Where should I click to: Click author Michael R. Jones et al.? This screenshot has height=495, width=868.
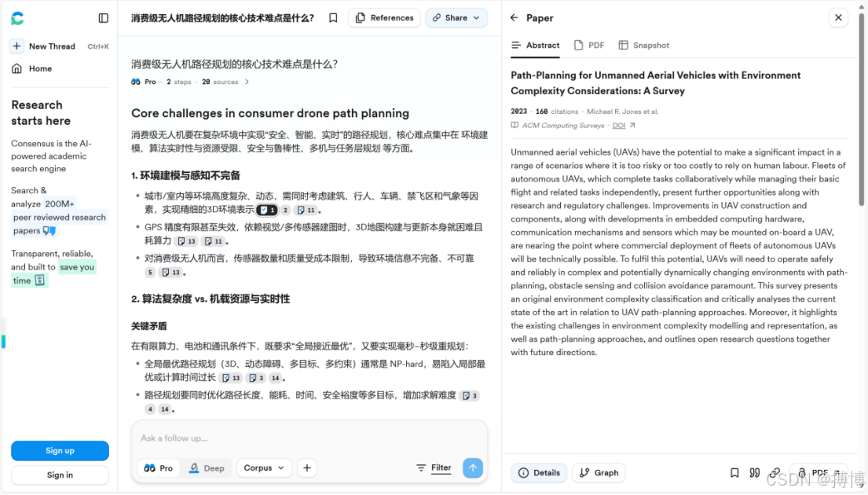click(622, 112)
